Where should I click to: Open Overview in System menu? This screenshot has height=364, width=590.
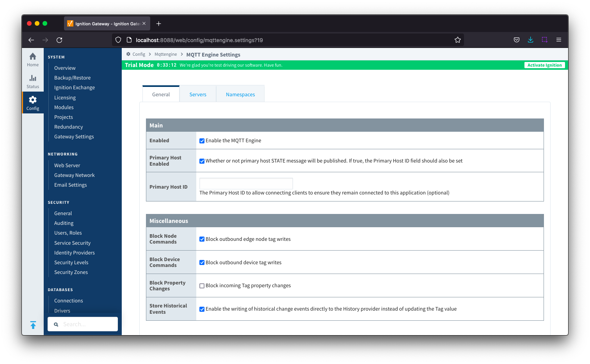coord(65,68)
